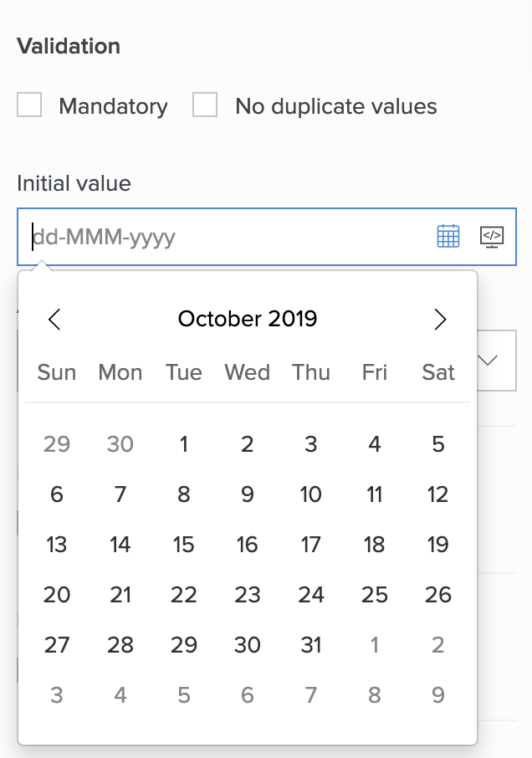Pick Monday October 28
Image resolution: width=532 pixels, height=758 pixels.
120,645
